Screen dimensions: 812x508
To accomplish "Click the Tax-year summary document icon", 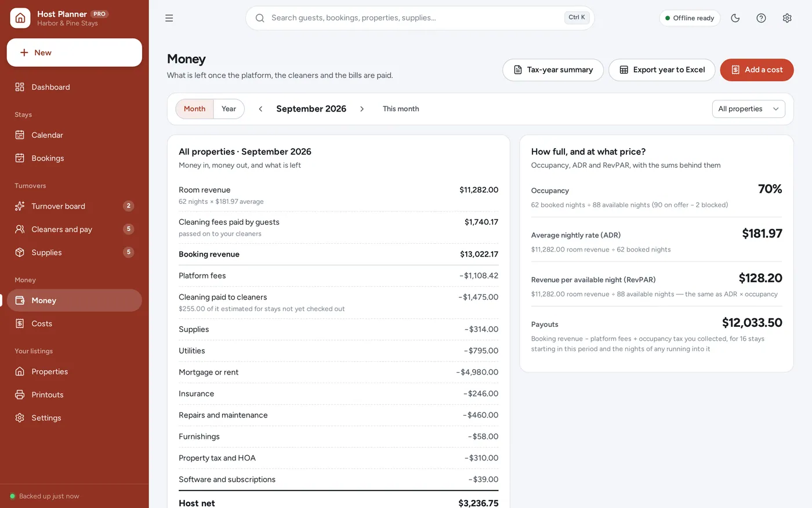I will [x=518, y=70].
